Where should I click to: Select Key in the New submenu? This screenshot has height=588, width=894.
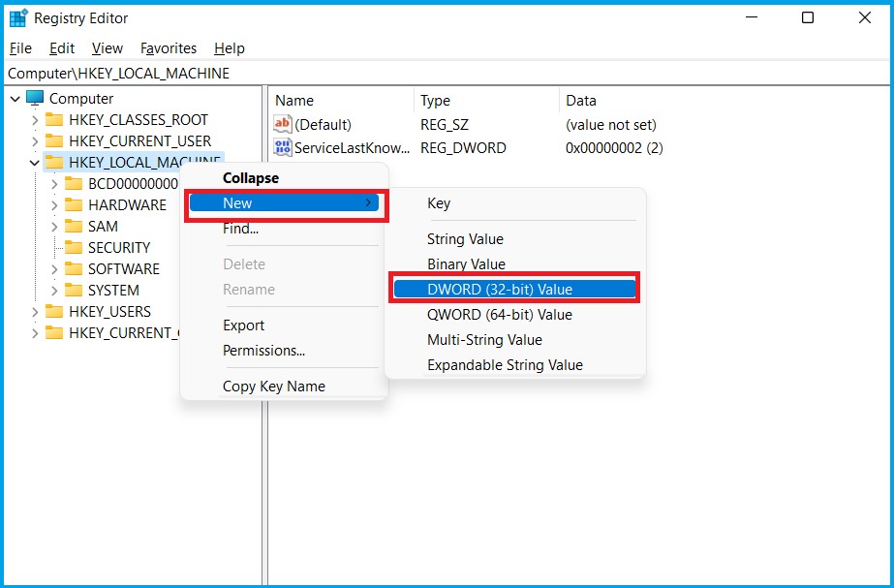[x=515, y=203]
